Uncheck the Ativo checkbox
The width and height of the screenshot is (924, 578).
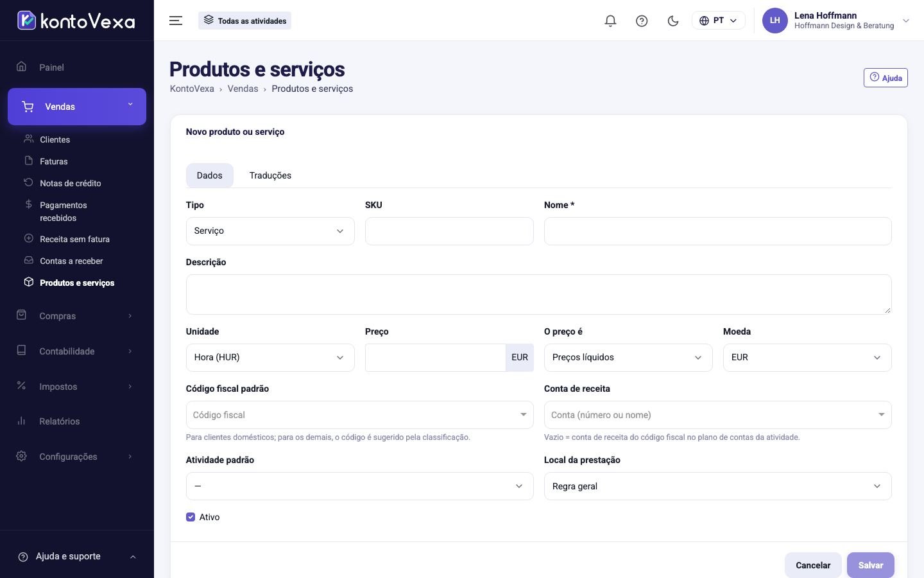pos(191,517)
